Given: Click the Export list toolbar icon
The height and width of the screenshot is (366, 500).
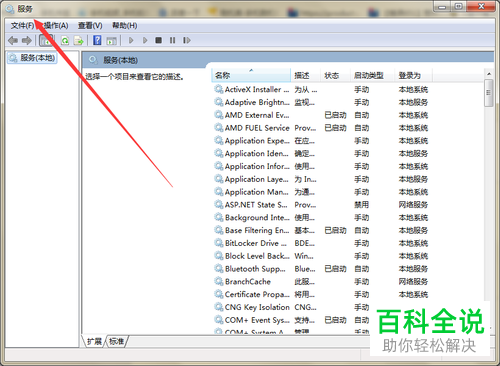Looking at the screenshot, I should (x=79, y=40).
